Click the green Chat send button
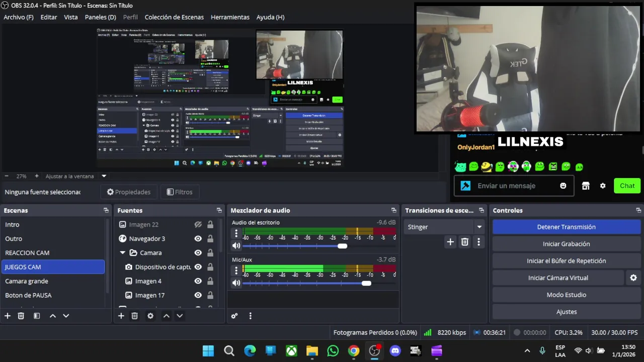The height and width of the screenshot is (362, 644). click(x=627, y=186)
